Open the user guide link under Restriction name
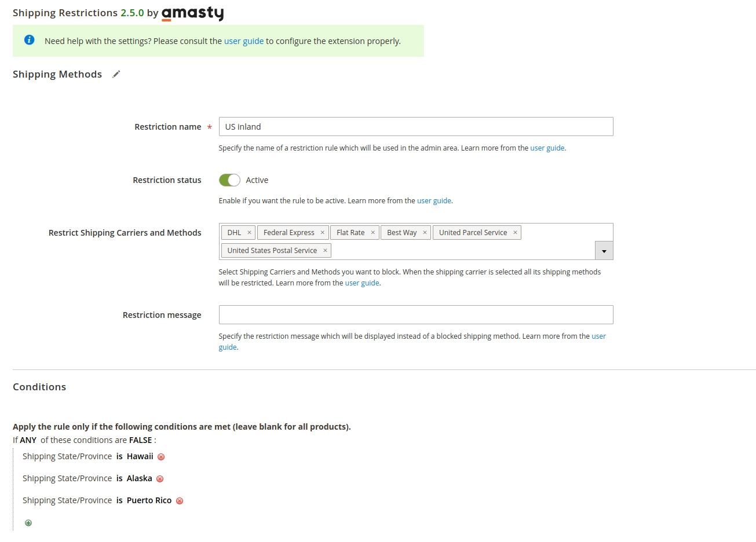 tap(547, 148)
